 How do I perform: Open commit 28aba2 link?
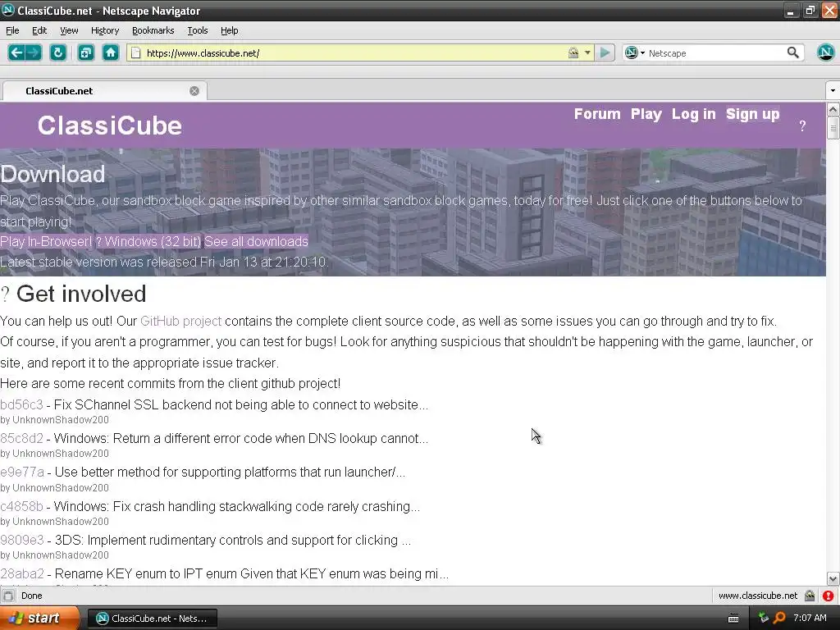coord(22,573)
